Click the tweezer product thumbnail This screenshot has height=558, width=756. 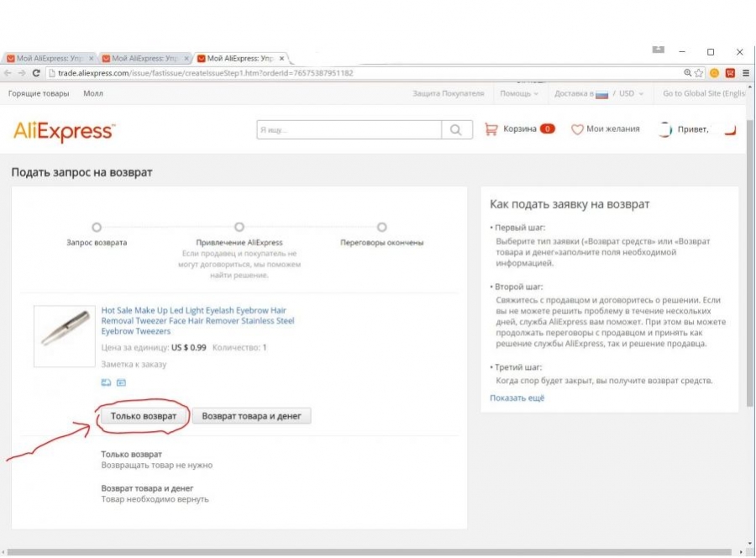(65, 336)
